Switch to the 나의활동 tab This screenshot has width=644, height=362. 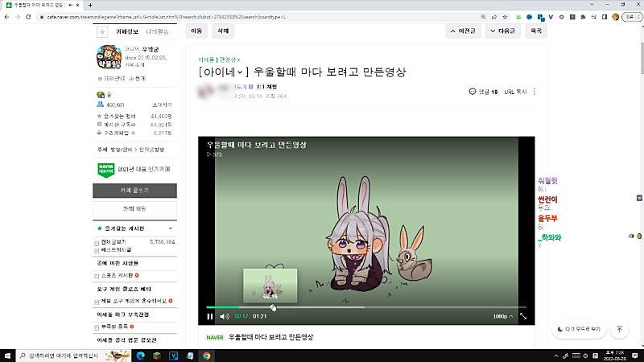point(157,31)
